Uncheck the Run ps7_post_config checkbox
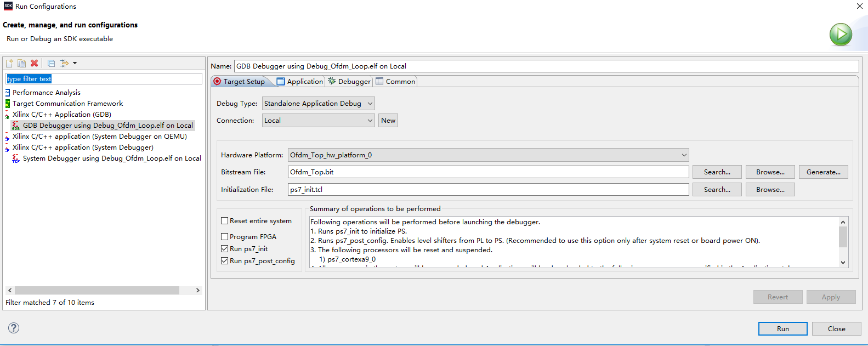Image resolution: width=868 pixels, height=346 pixels. pyautogui.click(x=224, y=261)
